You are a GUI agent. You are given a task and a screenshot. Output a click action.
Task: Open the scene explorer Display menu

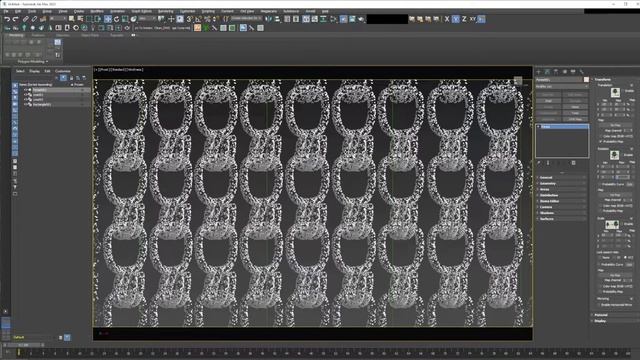pyautogui.click(x=35, y=71)
